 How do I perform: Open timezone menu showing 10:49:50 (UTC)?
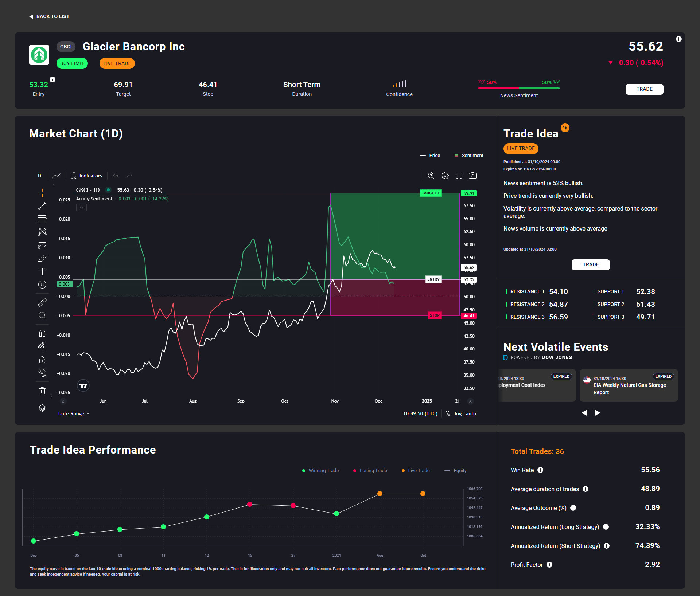[420, 413]
